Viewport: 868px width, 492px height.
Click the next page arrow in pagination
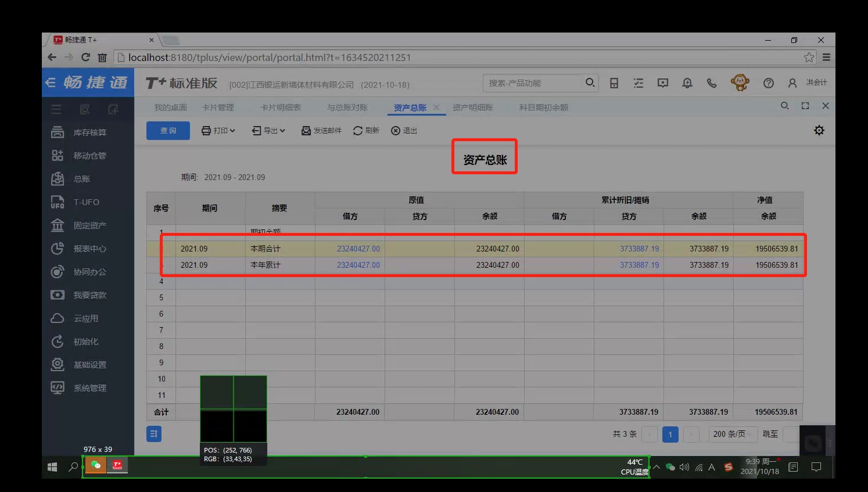coord(691,434)
